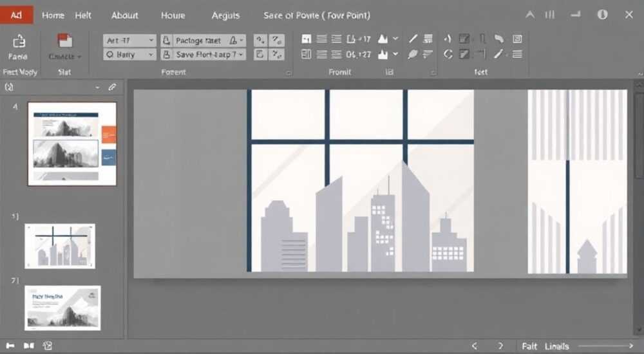Open the Cmacte dropdown
Image resolution: width=644 pixels, height=354 pixels.
pyautogui.click(x=65, y=57)
